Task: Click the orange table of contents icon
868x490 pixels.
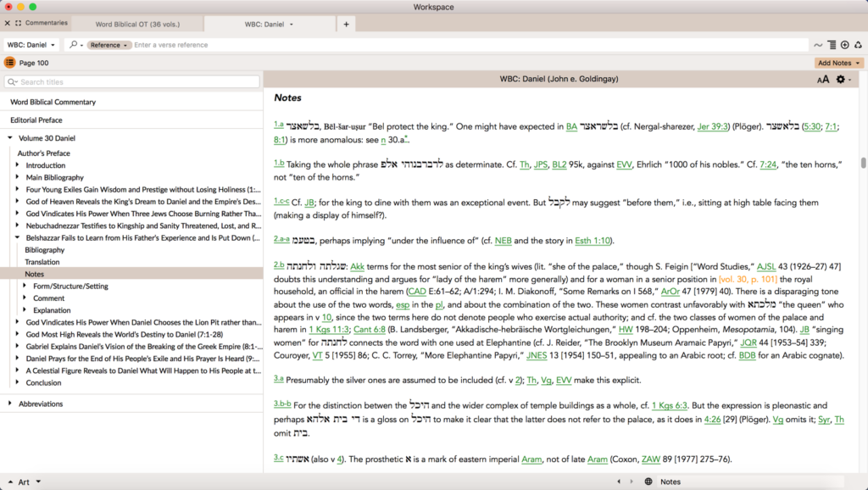Action: (x=10, y=63)
